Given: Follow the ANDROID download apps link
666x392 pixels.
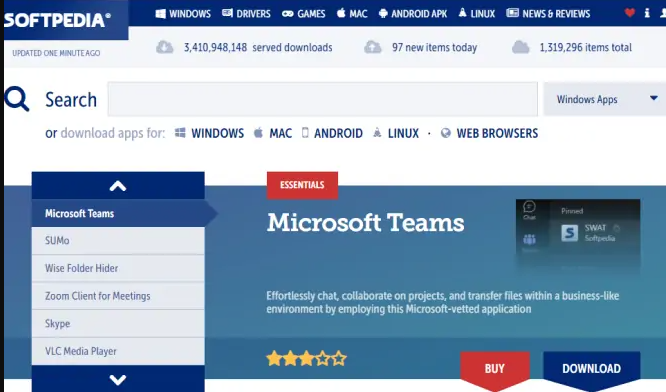Looking at the screenshot, I should point(338,133).
